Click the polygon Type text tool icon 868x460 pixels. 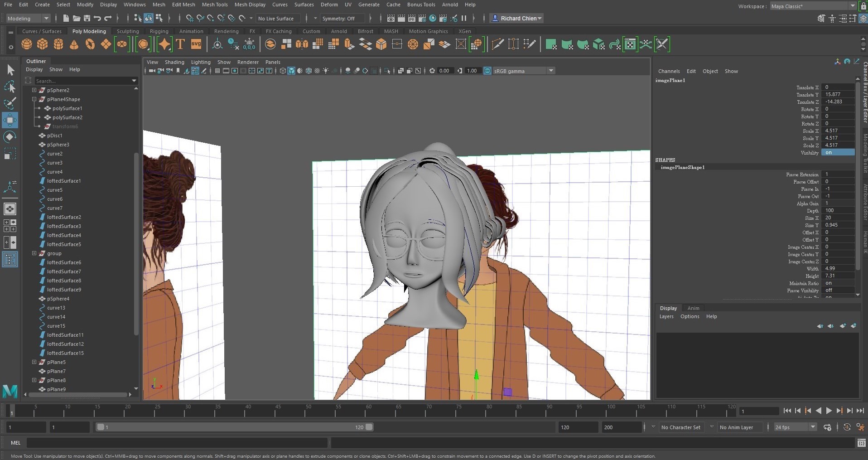tap(180, 44)
